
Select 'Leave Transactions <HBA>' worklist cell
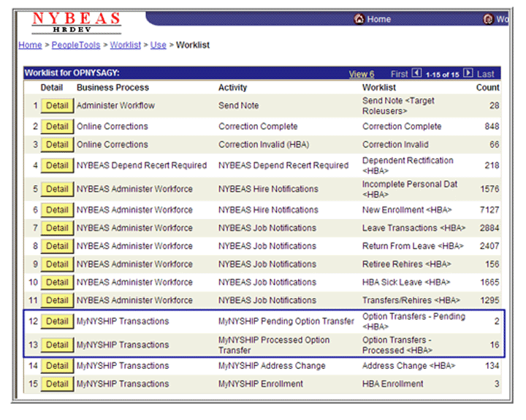pos(413,228)
